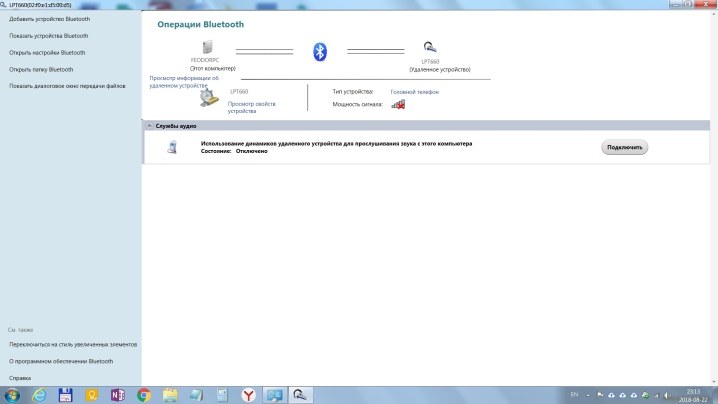Open the floppy disk app on taskbar

(65, 395)
